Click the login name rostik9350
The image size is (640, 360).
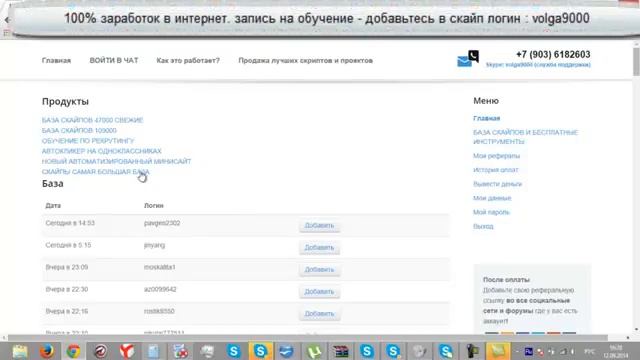point(159,311)
